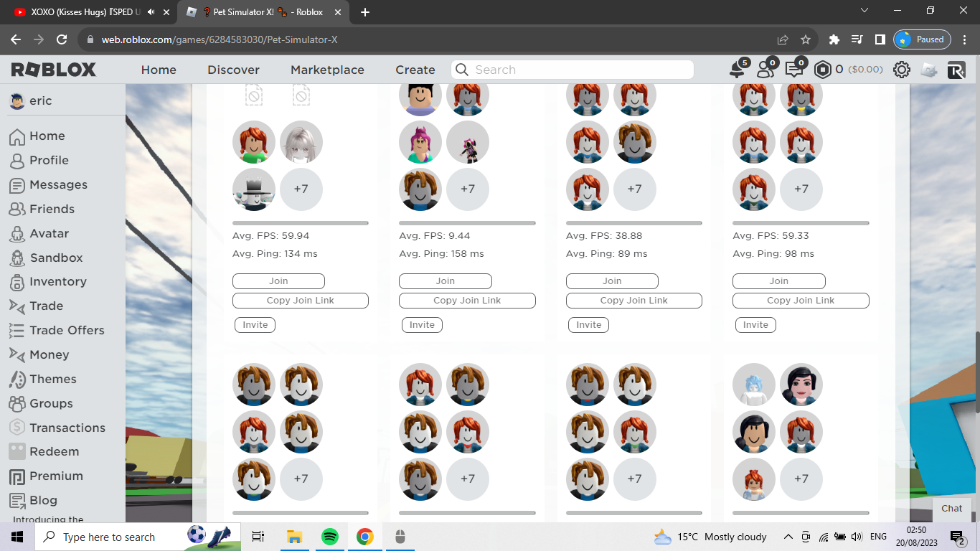Join the server with 9.44 FPS

(446, 281)
